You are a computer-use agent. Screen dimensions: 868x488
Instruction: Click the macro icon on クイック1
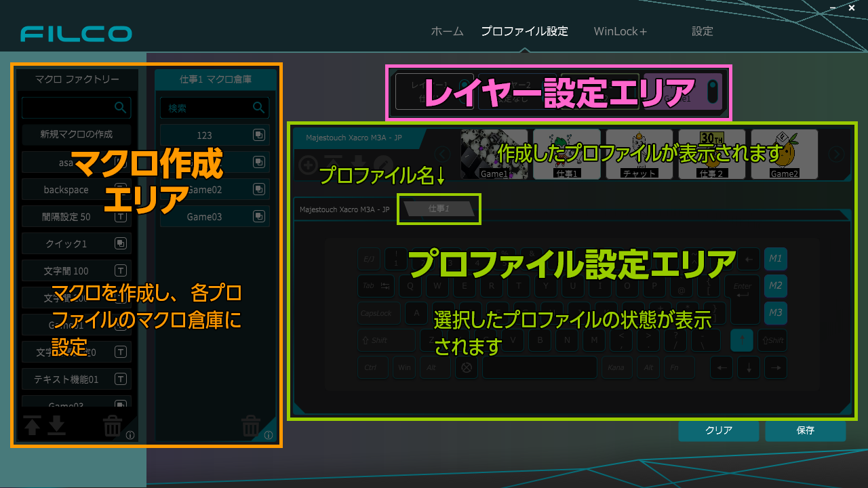(120, 243)
